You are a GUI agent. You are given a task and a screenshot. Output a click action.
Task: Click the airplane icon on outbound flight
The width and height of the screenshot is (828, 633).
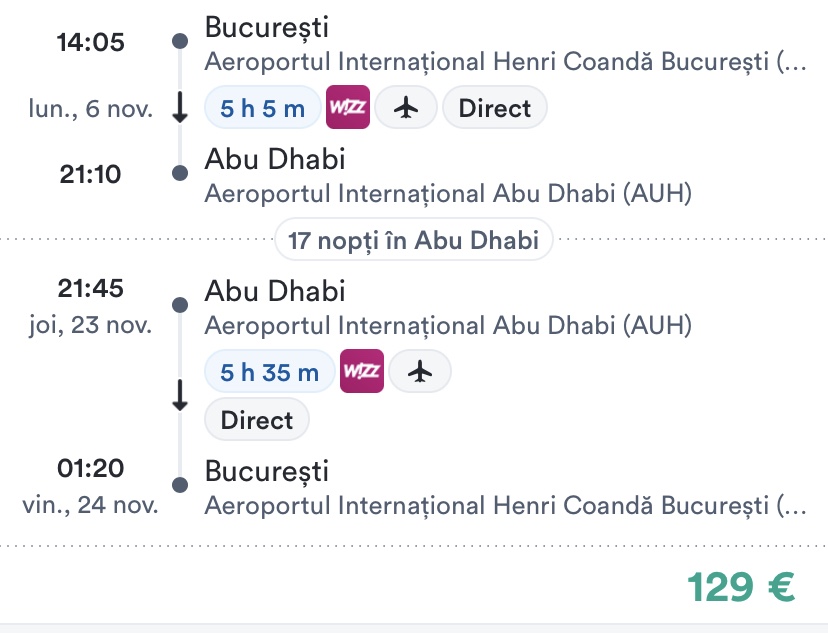(406, 108)
